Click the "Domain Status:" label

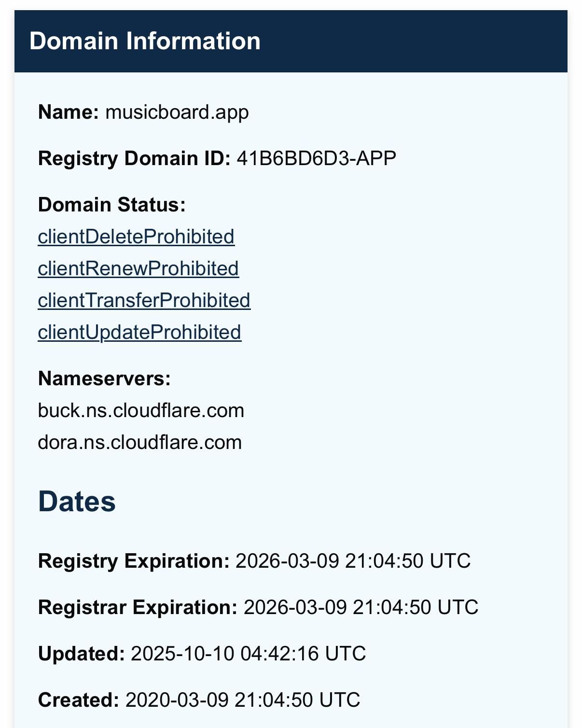click(x=111, y=205)
